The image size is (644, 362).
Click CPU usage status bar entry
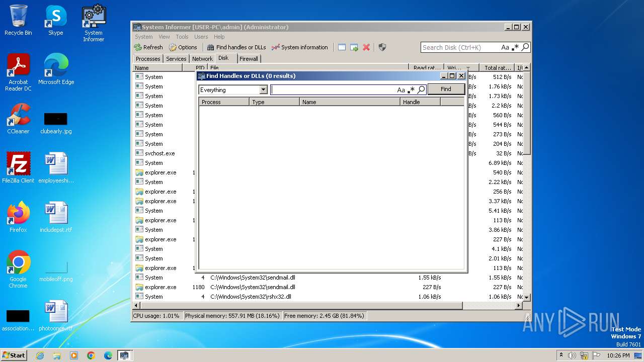tap(156, 316)
